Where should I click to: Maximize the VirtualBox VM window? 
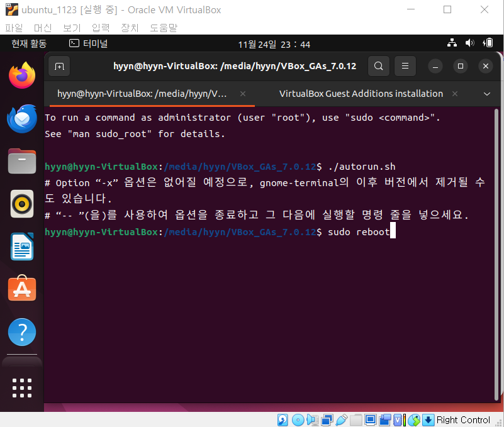447,9
